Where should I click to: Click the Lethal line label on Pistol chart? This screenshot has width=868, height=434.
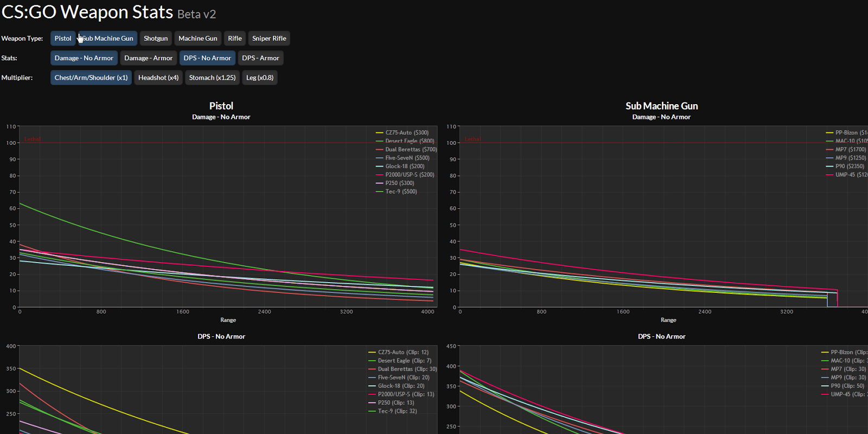coord(33,139)
